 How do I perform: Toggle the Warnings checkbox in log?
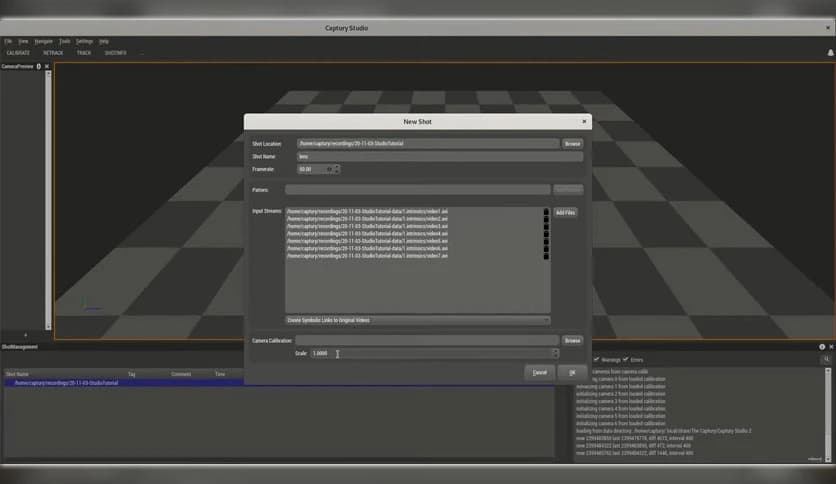596,359
